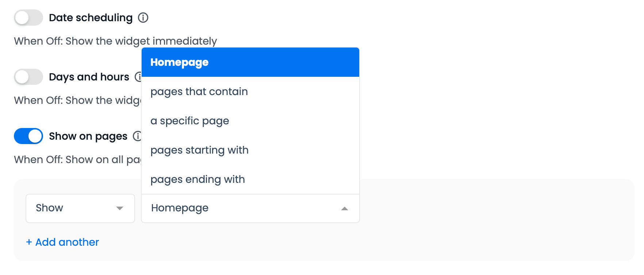Click info icon beside Days and hours

[138, 77]
